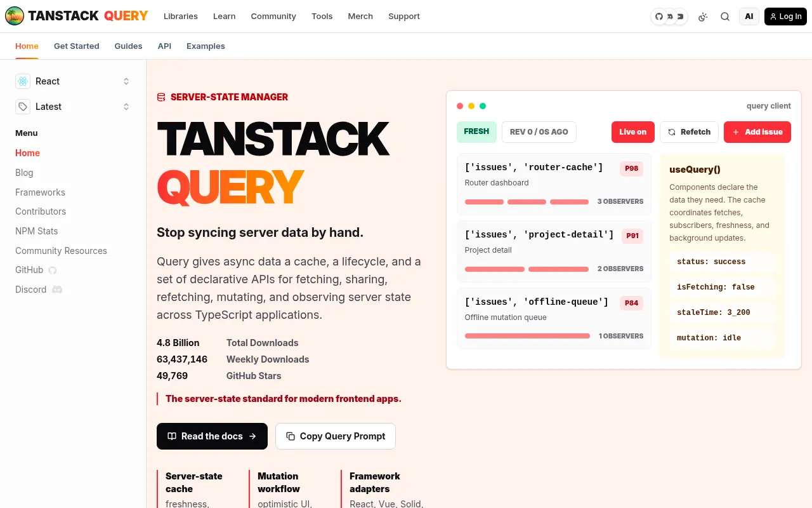Switch to the Get Started tab
Screen dimensions: 812x508
pyautogui.click(x=77, y=46)
